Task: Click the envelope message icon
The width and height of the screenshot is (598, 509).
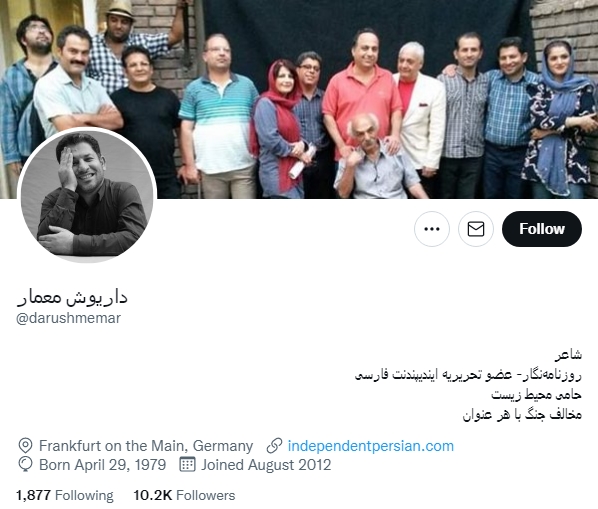Action: pyautogui.click(x=476, y=229)
